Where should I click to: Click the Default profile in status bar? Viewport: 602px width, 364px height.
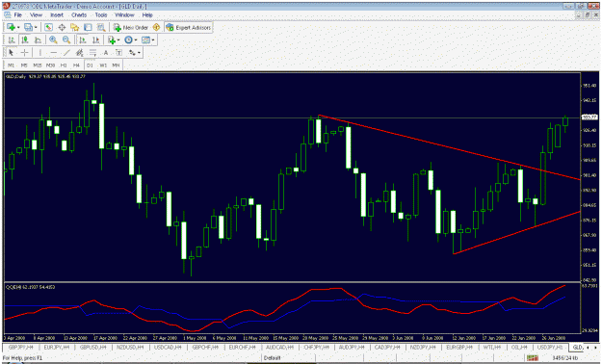tap(273, 358)
